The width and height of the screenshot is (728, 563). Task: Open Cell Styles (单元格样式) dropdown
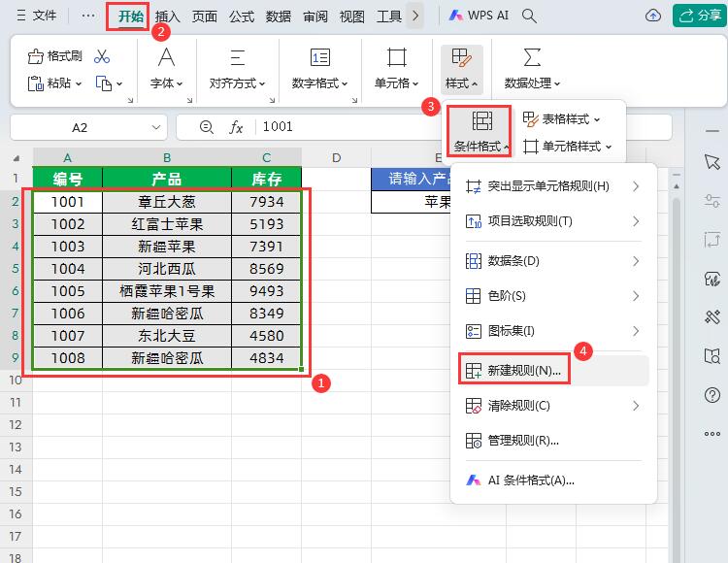(x=567, y=147)
